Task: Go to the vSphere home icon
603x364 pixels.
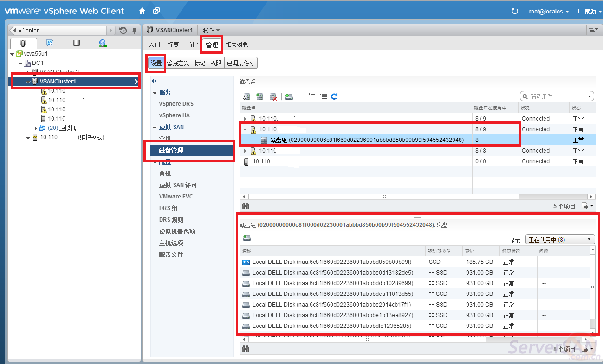Action: 143,11
